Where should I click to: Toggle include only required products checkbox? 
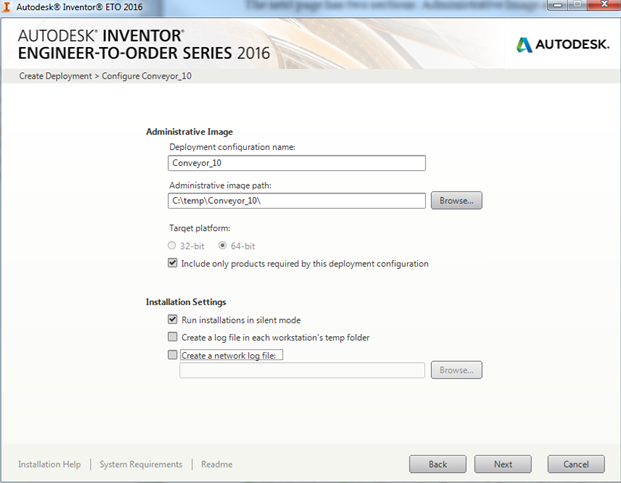click(x=172, y=263)
